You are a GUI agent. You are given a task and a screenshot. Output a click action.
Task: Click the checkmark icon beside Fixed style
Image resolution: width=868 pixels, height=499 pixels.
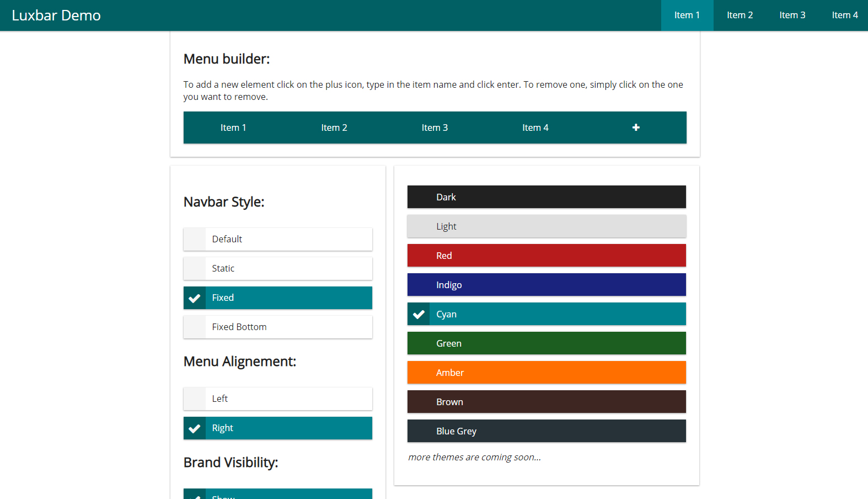[x=195, y=298]
